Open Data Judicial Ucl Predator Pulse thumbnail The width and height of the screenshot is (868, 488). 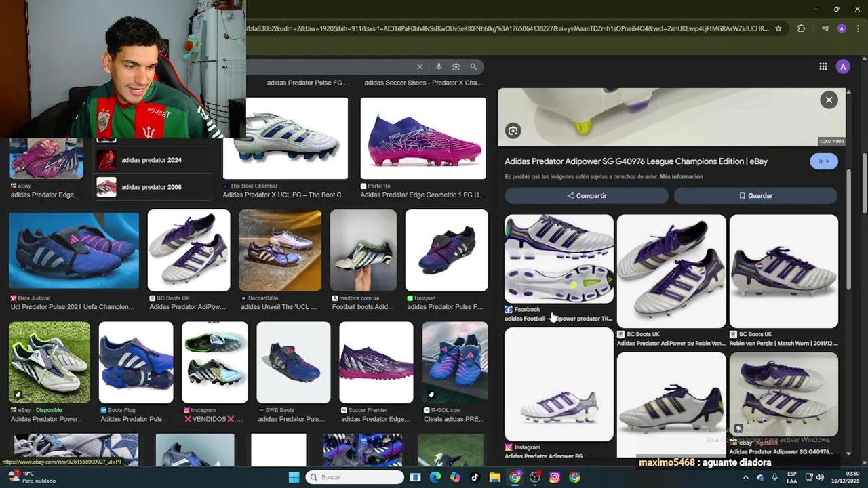(74, 251)
